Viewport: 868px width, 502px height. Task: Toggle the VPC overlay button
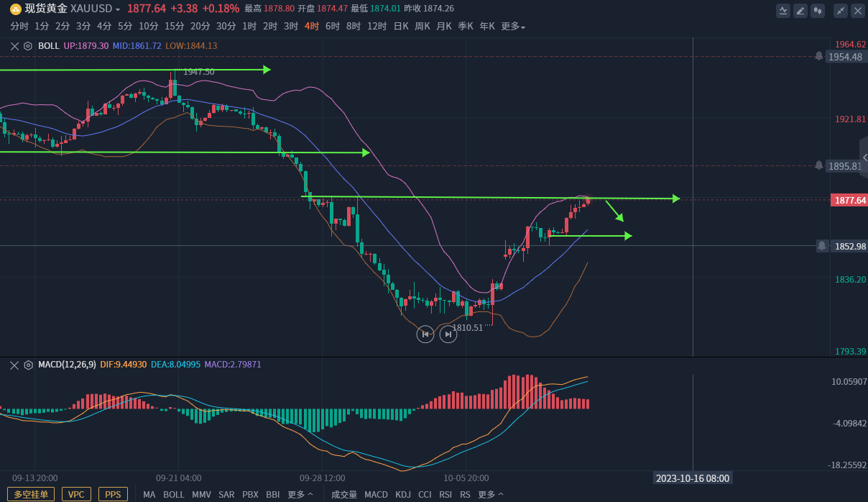76,495
